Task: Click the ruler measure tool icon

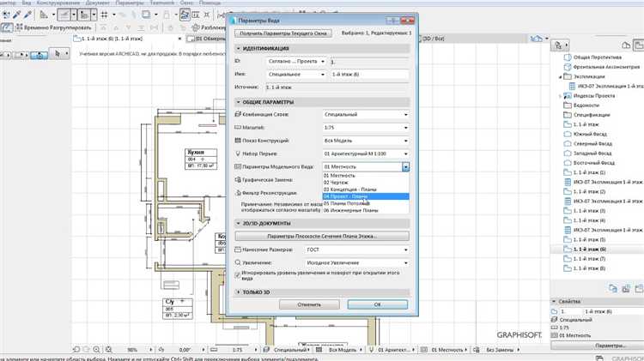Action: point(44,15)
